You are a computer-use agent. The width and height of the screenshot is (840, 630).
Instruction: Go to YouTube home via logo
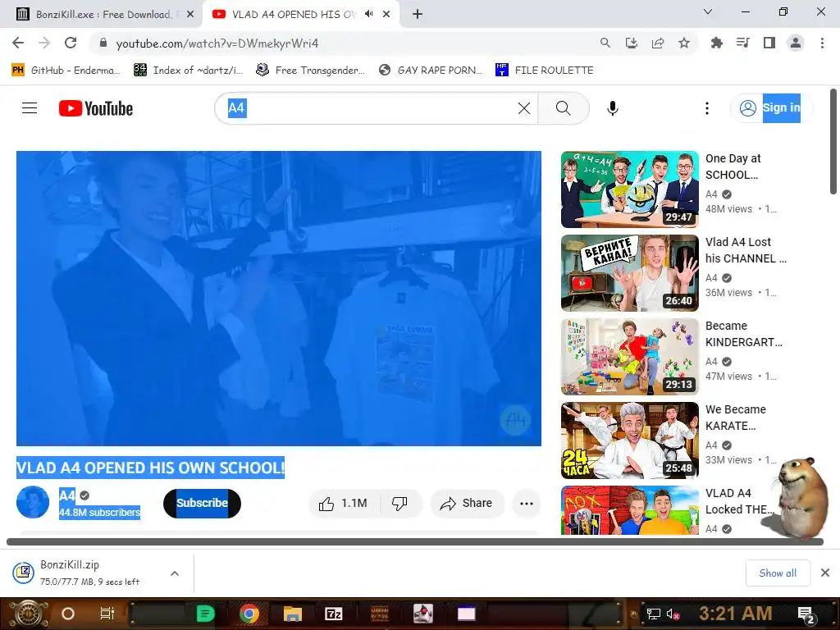(96, 108)
